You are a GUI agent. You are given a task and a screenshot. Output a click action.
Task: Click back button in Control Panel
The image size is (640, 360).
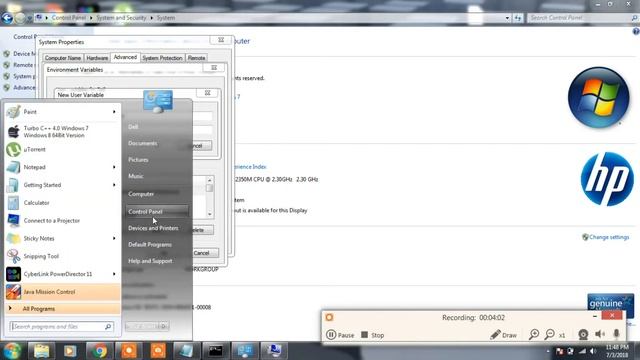pos(7,18)
